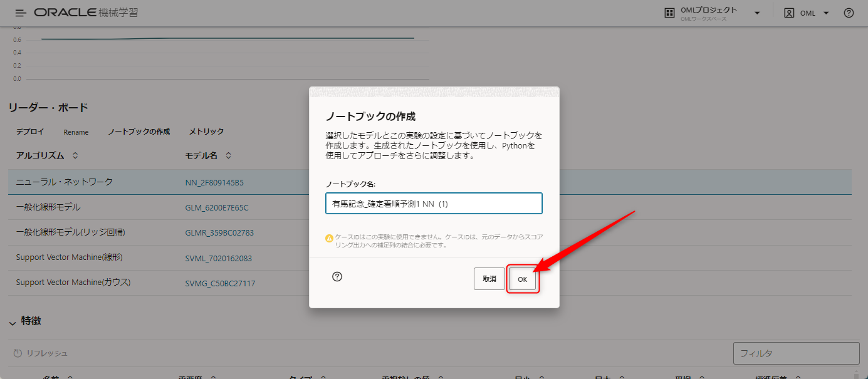Expand the OMLプロジェクト workspace dropdown
Viewport: 868px width, 379px height.
point(757,13)
